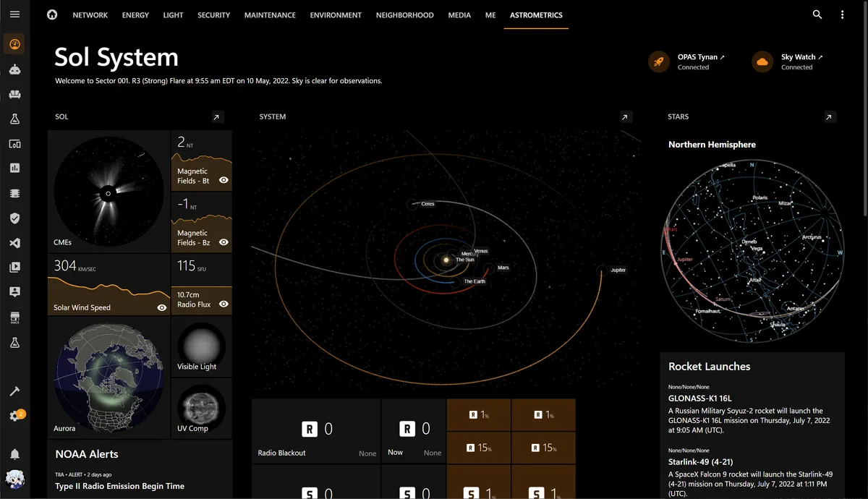Viewport: 868px width, 499px height.
Task: Open the media play panel in sidebar
Action: (x=14, y=268)
